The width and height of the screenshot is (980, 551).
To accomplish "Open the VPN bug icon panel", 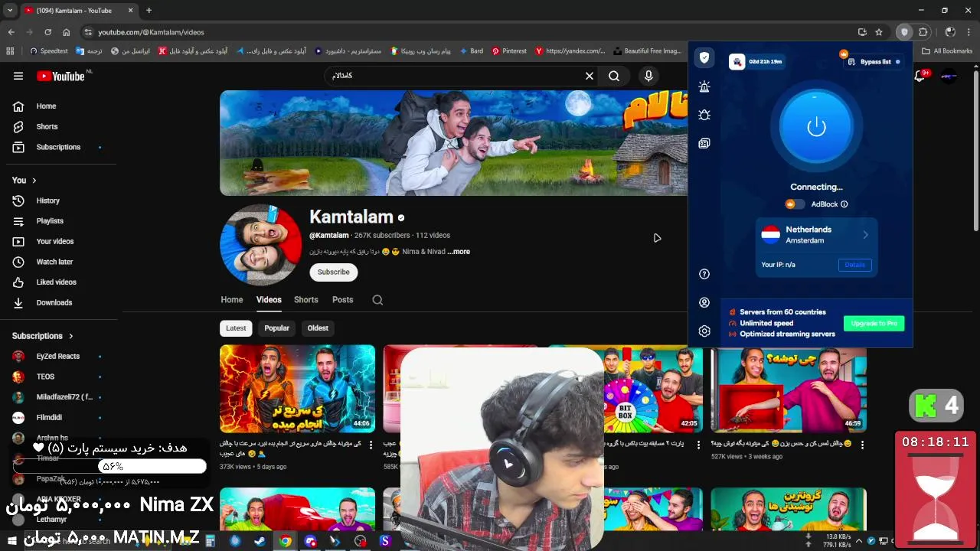I will 704,115.
